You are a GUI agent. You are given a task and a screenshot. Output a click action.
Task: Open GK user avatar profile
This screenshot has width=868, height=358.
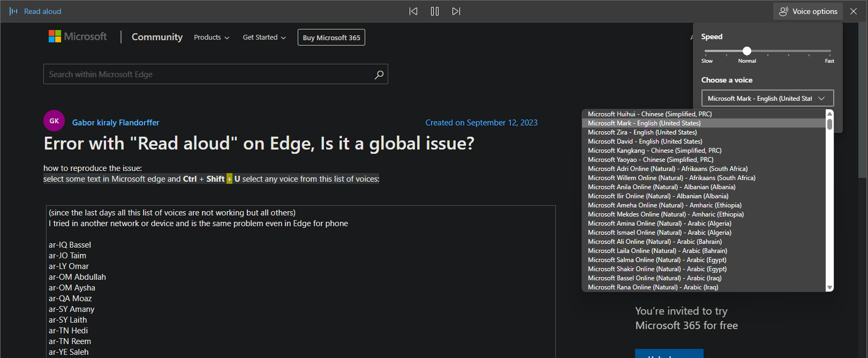pos(54,121)
